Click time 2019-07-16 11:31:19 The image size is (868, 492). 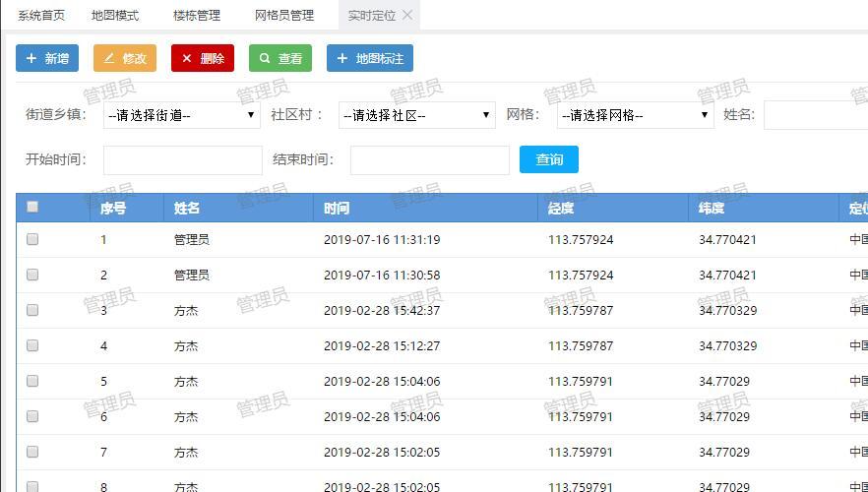pos(382,240)
